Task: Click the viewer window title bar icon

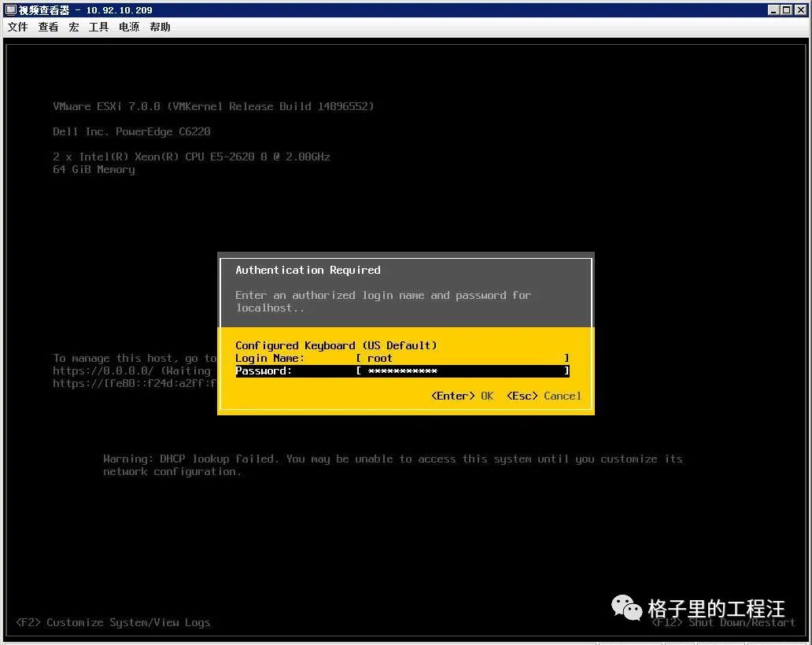Action: pos(11,9)
